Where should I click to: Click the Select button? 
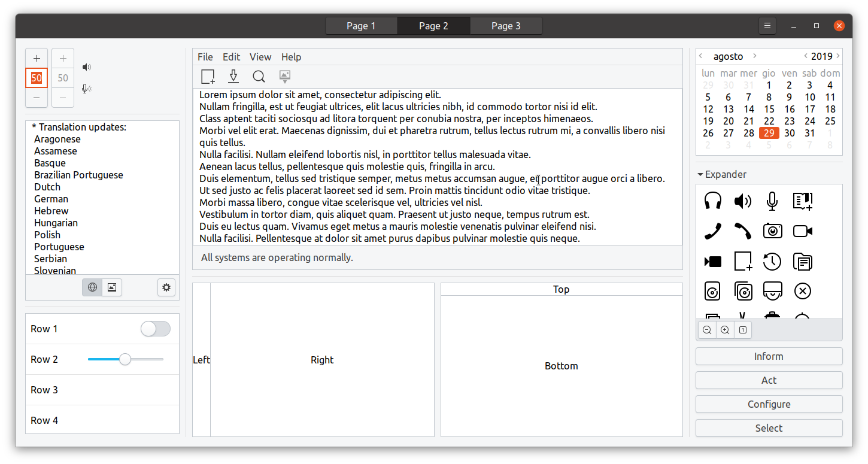[769, 428]
